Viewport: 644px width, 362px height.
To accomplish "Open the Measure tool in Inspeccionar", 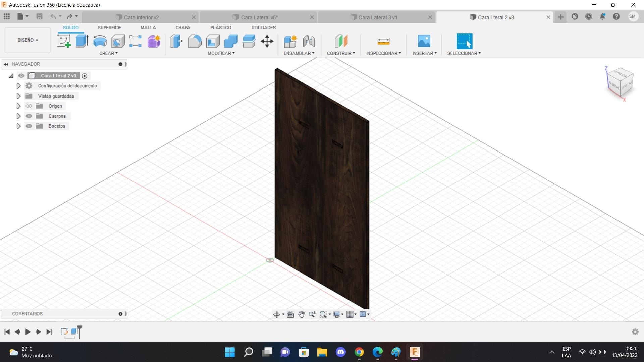I will (383, 41).
